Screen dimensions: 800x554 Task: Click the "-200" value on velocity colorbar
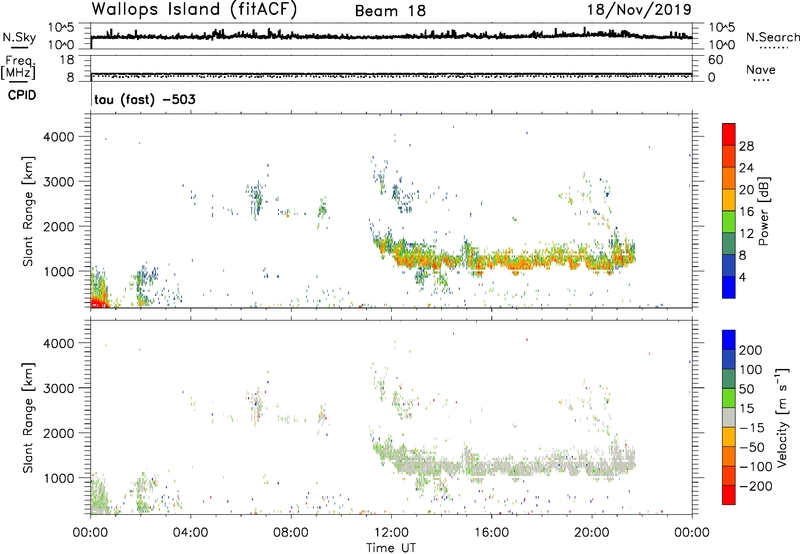(x=756, y=486)
